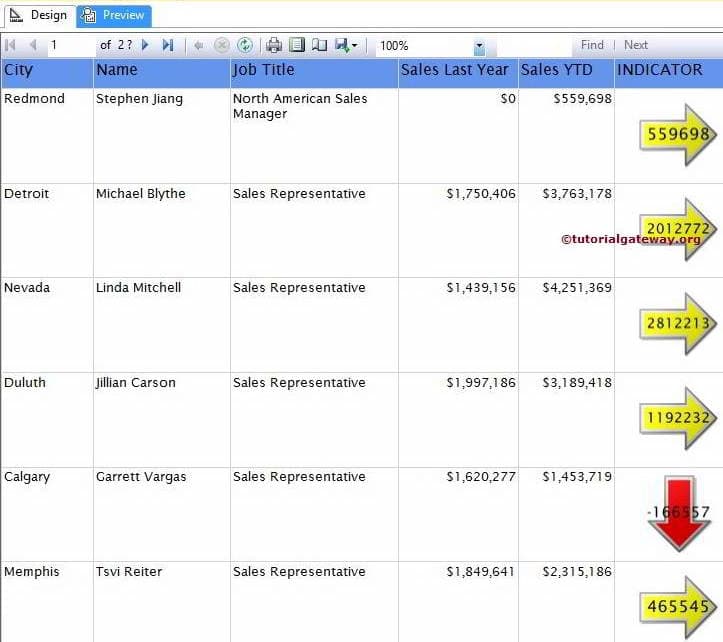Click the $1,620,277 Sales Last Year value

[481, 477]
